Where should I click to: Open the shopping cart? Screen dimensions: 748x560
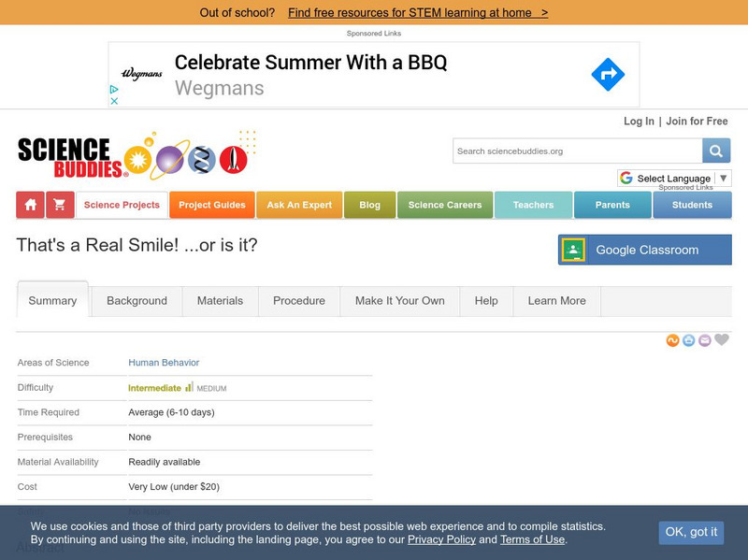coord(59,205)
